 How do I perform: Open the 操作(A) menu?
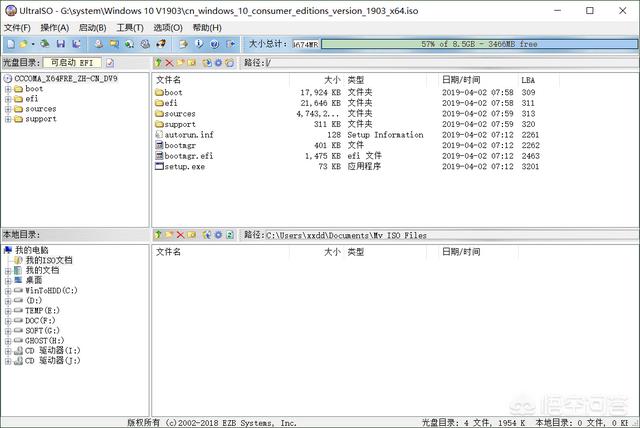pyautogui.click(x=54, y=28)
